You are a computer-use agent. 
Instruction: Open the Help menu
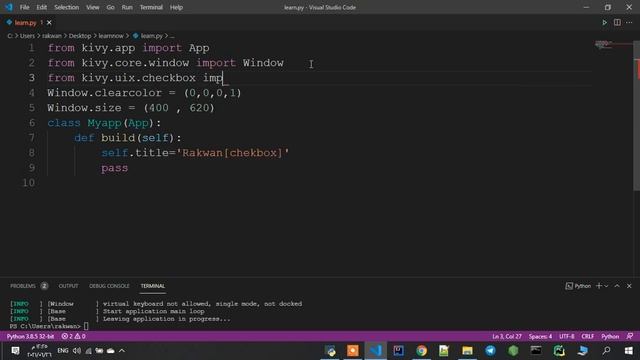click(x=176, y=7)
